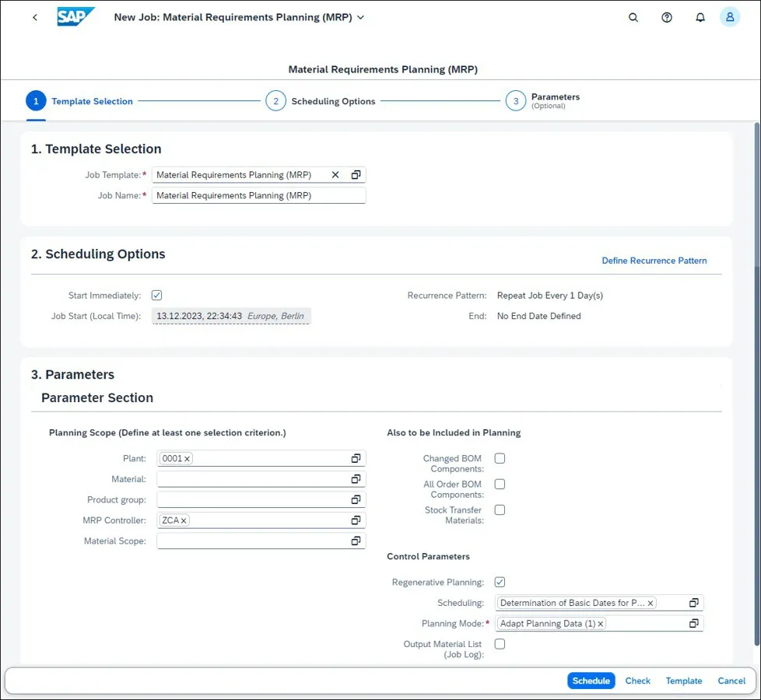Screen dimensions: 761x700
Task: Remove the Determination of Basic Dates token
Action: coord(651,603)
